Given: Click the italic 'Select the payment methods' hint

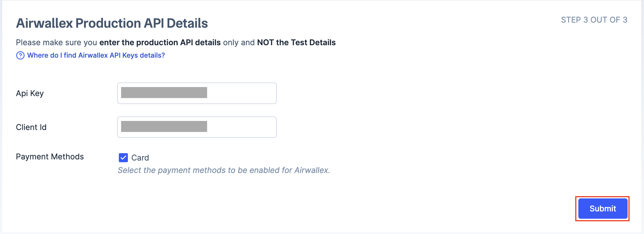Looking at the screenshot, I should 224,170.
